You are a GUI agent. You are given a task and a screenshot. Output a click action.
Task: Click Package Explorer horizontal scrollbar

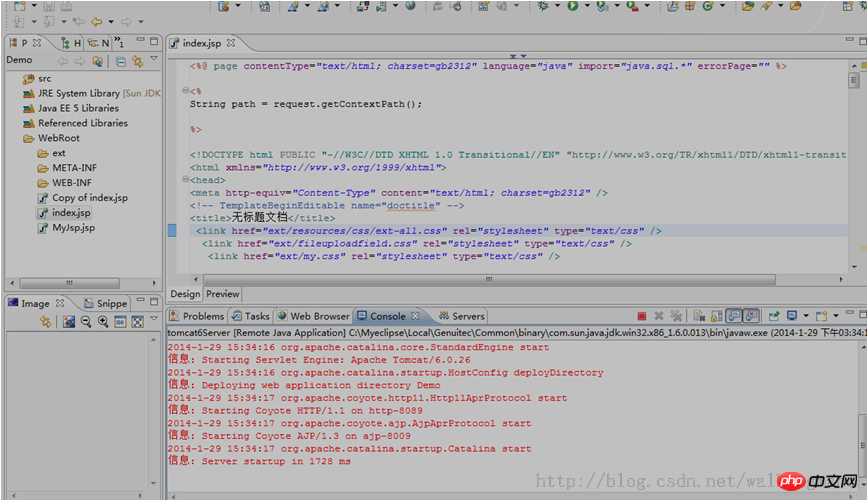pos(70,283)
